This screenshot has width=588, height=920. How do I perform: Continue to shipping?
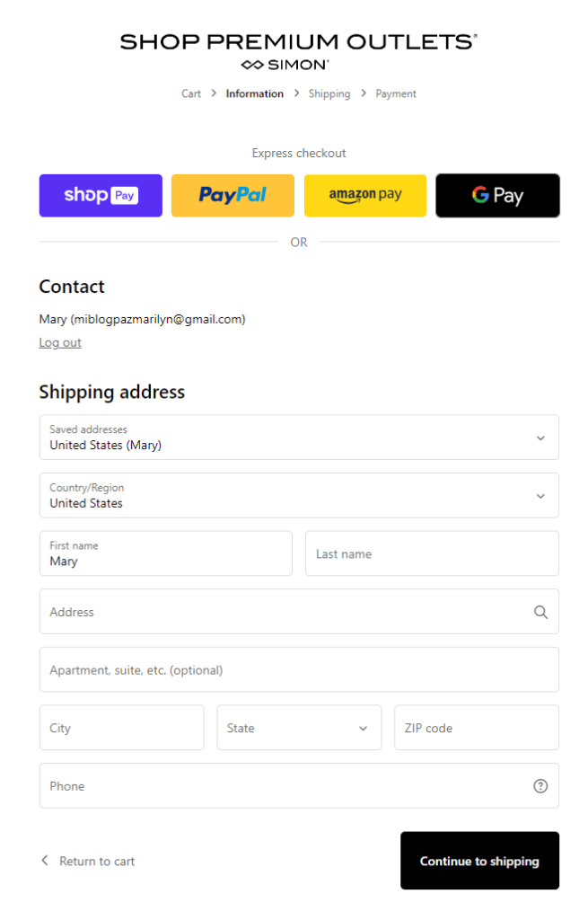479,861
